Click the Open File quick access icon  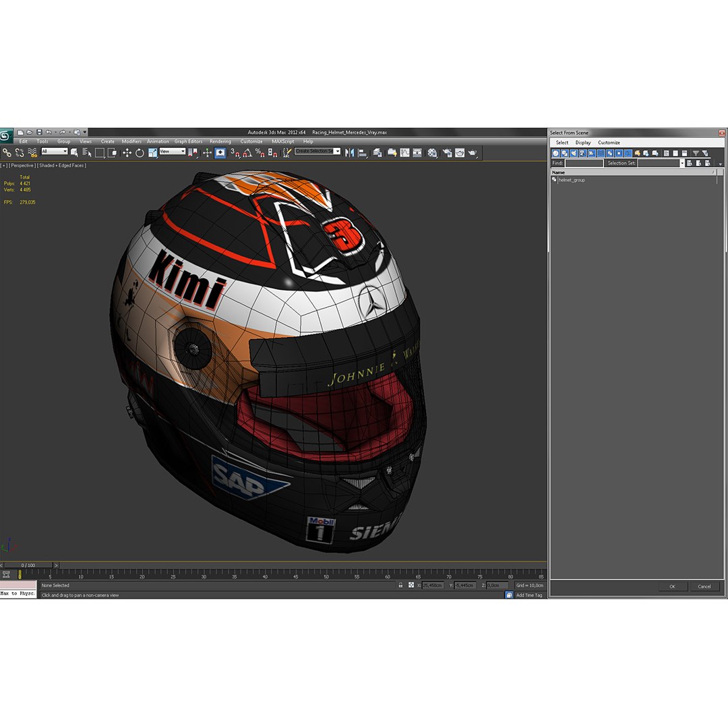pyautogui.click(x=30, y=132)
